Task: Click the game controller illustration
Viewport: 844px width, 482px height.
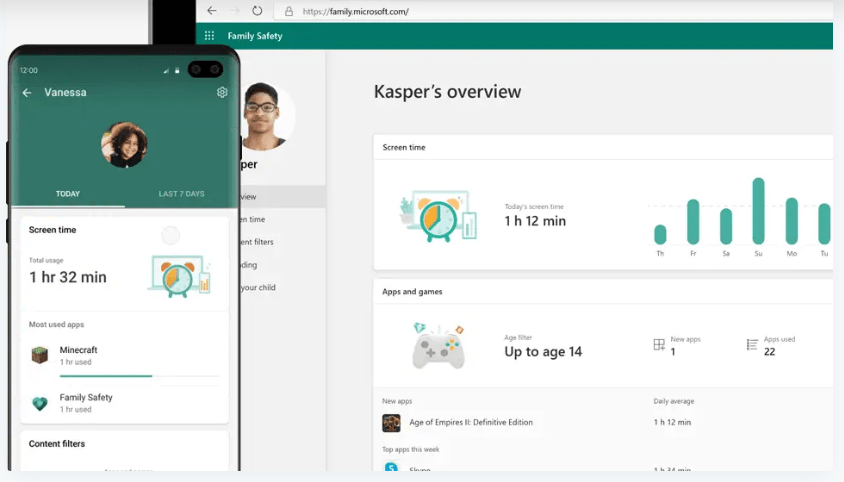Action: click(x=438, y=346)
